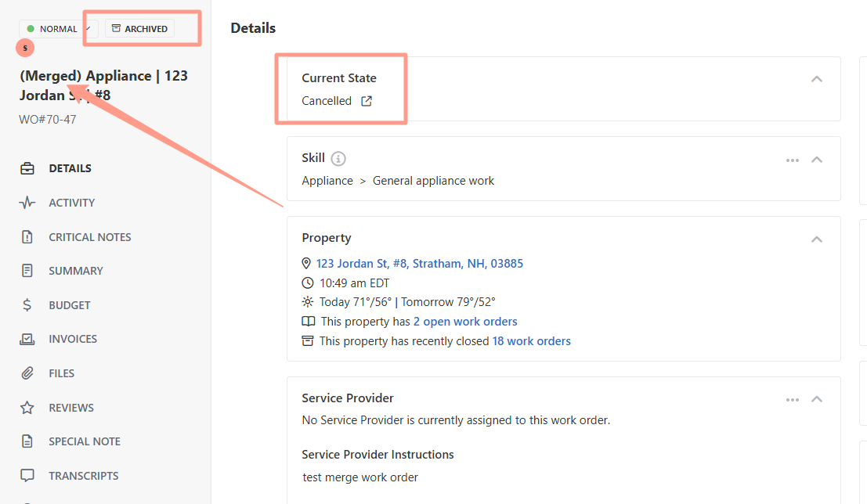This screenshot has width=867, height=504.
Task: Open the Invoices section
Action: (73, 339)
